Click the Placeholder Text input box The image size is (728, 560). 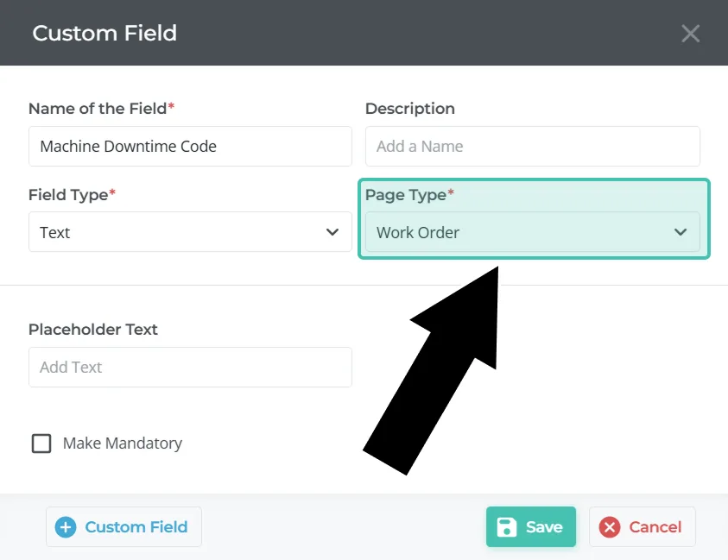(190, 368)
